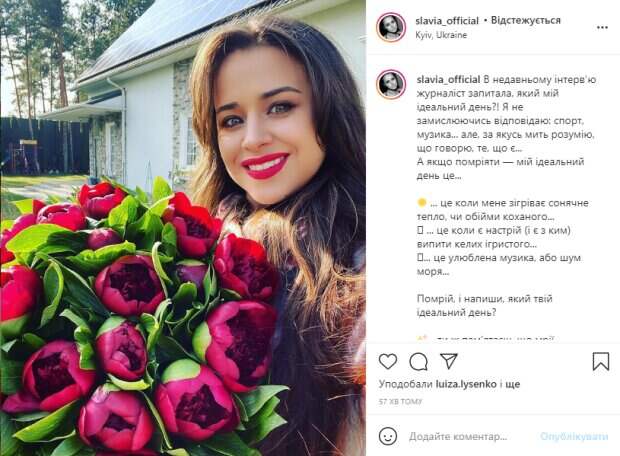Image resolution: width=620 pixels, height=456 pixels.
Task: Open the Kyiv, Ukraine location link
Action: 441,35
